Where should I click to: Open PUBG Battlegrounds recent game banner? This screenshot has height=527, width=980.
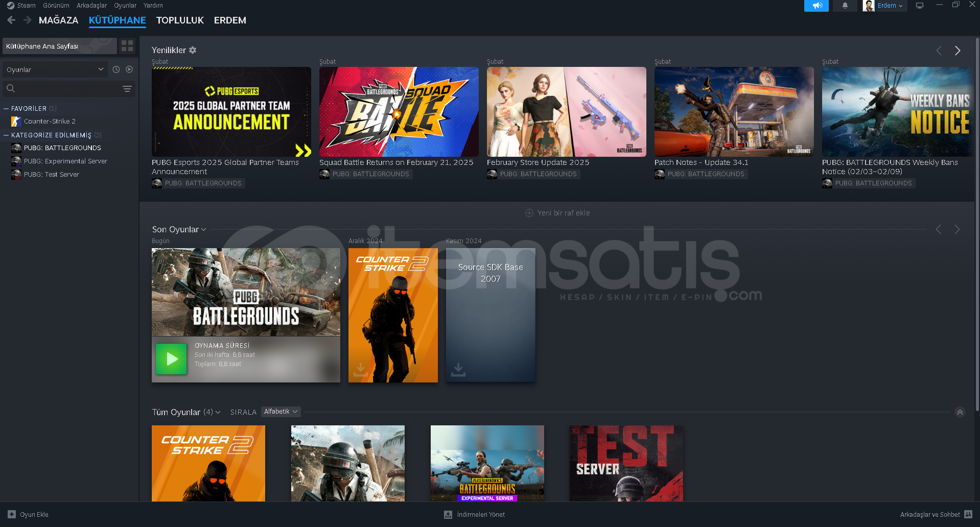(x=246, y=292)
